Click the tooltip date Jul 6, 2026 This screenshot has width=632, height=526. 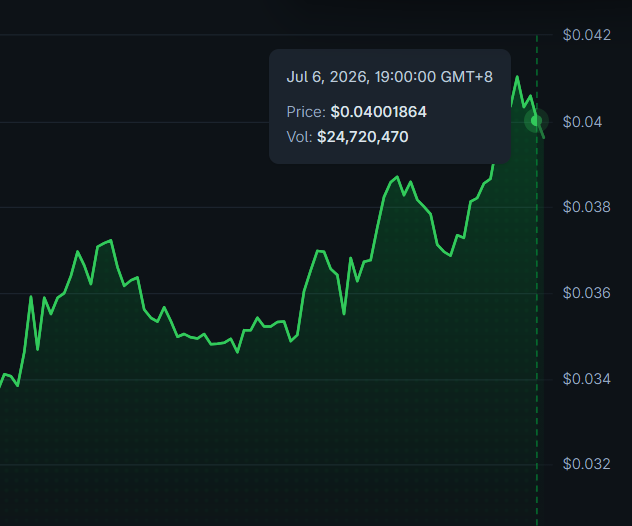click(389, 77)
